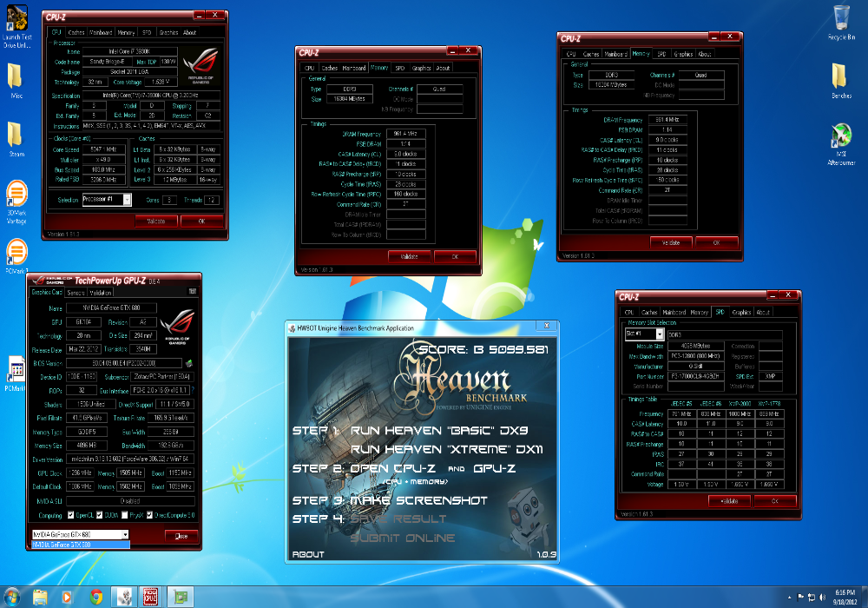Click the Part Number field in CPU-Z SPD
This screenshot has width=868, height=608.
coord(696,376)
